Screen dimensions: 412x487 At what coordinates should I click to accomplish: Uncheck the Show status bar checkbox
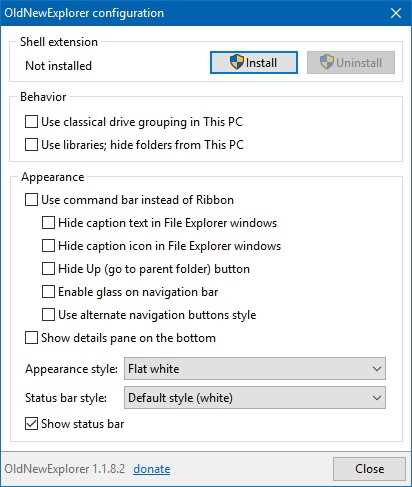[31, 424]
